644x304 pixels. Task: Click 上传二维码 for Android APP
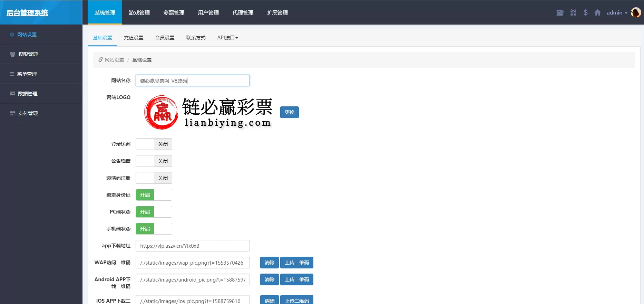(x=297, y=279)
